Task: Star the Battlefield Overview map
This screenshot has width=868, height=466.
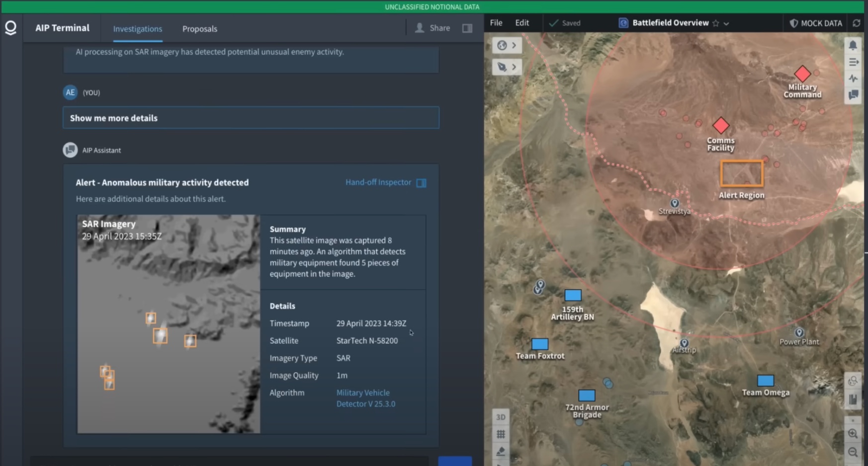Action: 716,23
